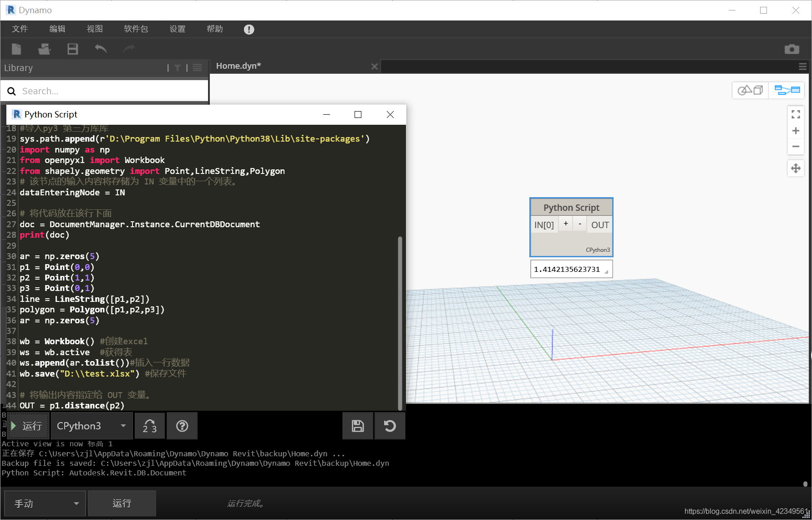
Task: Save the Python script changes
Action: [358, 426]
